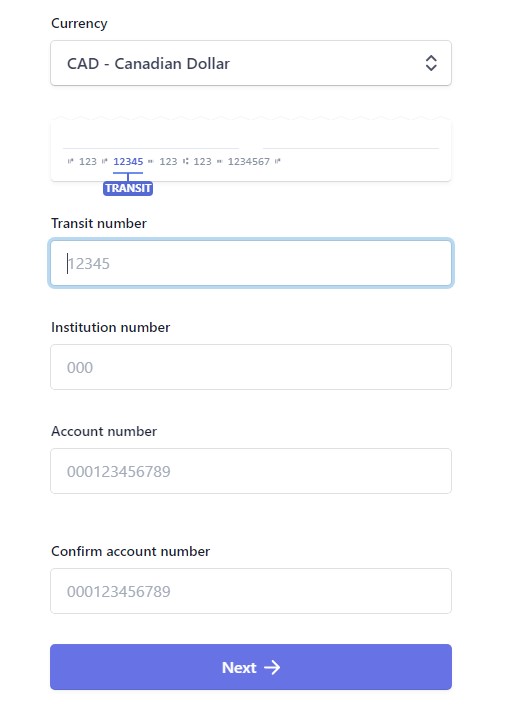The image size is (505, 716).
Task: Click the Confirm account number field
Action: (251, 591)
